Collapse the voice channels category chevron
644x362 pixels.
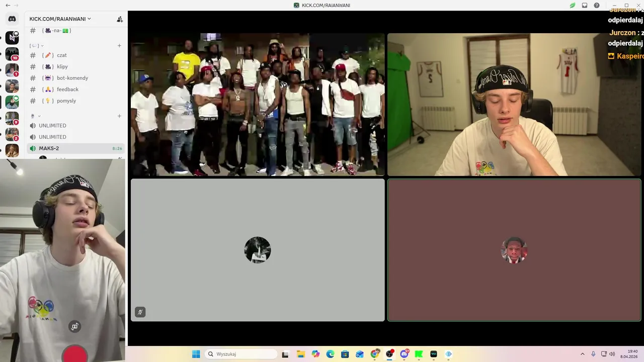(x=39, y=116)
